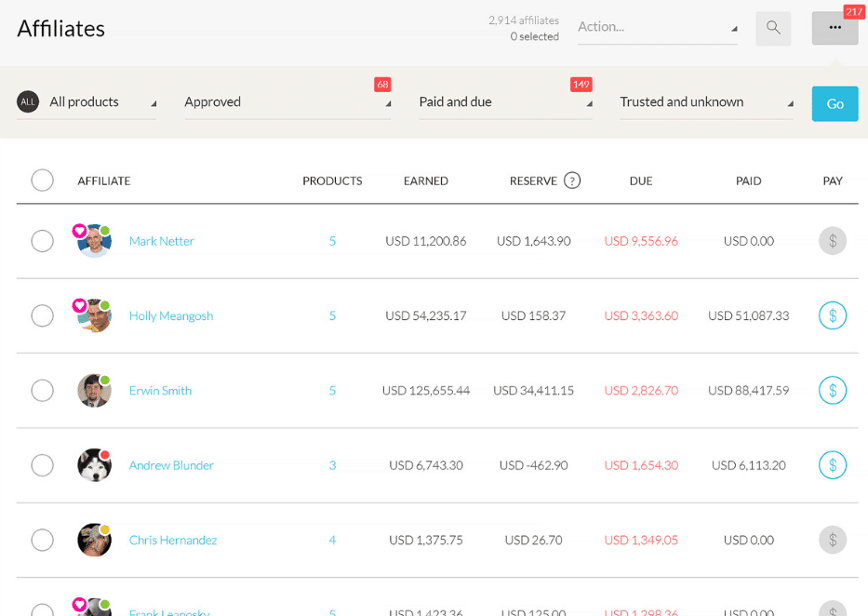Click Chris Hernandez's greyed pay icon
The height and width of the screenshot is (616, 868).
pyautogui.click(x=832, y=540)
